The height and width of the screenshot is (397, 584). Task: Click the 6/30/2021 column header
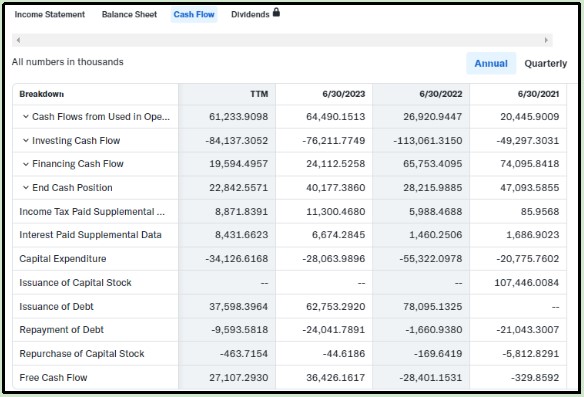click(x=538, y=94)
